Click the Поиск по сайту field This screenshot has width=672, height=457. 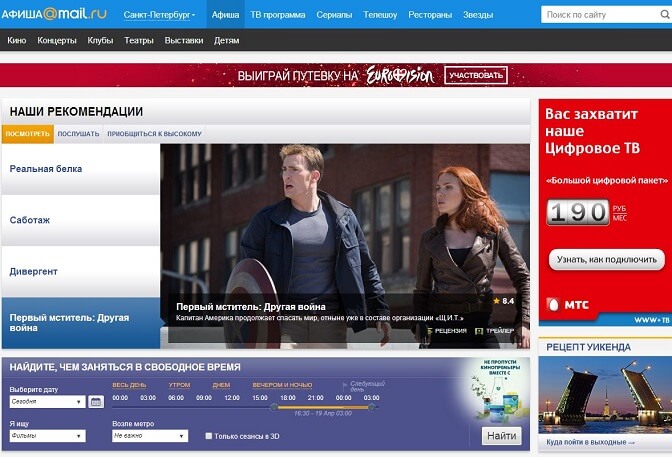601,15
